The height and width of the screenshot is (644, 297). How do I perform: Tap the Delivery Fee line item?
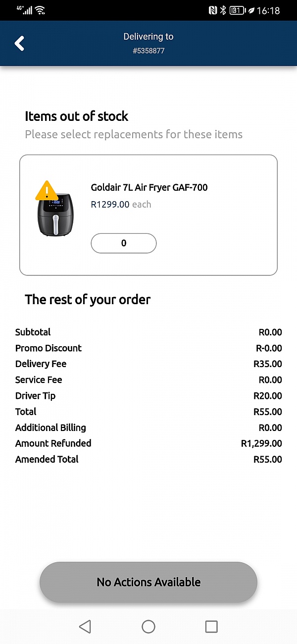click(x=148, y=364)
